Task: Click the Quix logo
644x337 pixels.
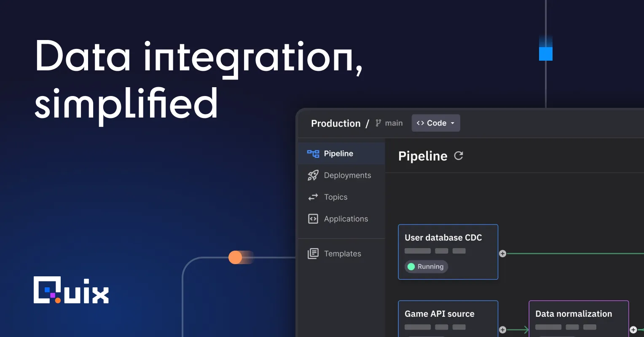Action: pyautogui.click(x=71, y=290)
